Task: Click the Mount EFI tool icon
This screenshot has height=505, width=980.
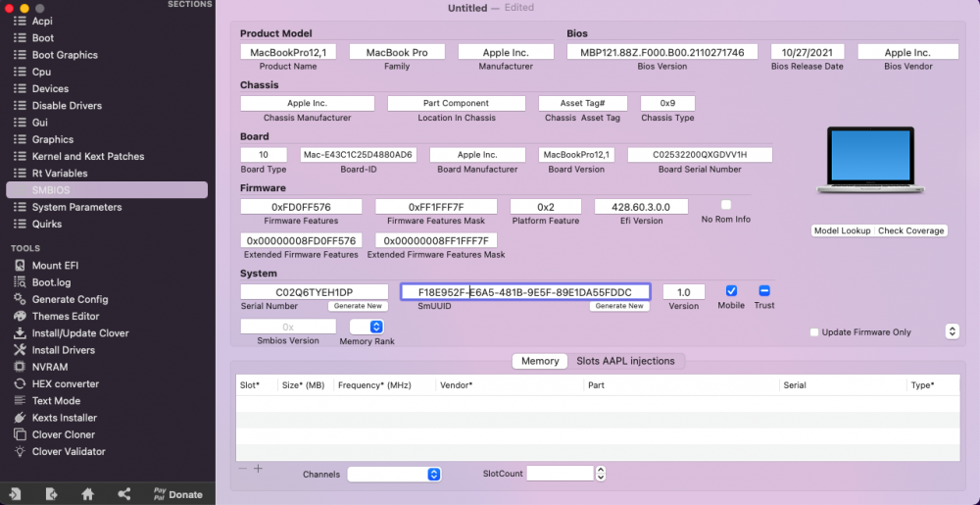Action: (x=20, y=266)
